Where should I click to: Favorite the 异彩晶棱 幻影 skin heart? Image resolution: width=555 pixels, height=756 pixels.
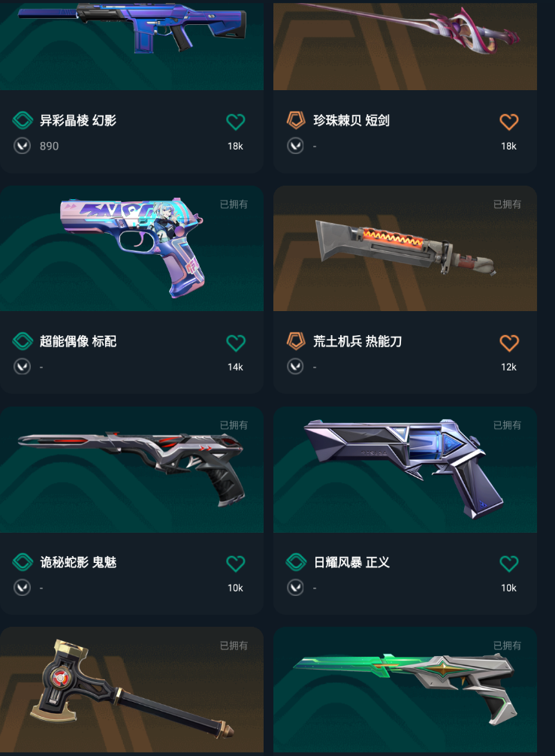click(236, 122)
